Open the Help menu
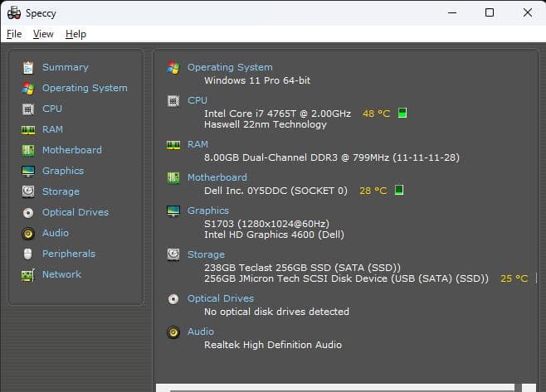The height and width of the screenshot is (392, 546). [76, 34]
